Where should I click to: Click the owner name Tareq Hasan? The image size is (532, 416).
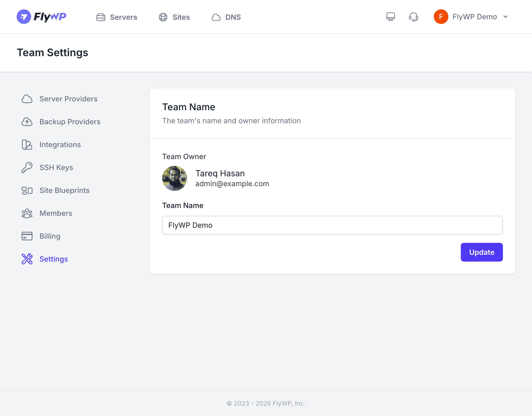[x=220, y=173]
